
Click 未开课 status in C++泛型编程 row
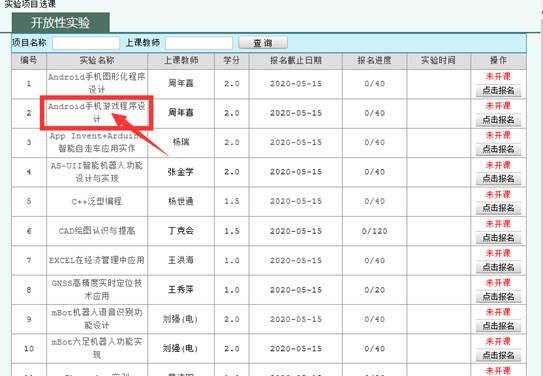point(498,195)
